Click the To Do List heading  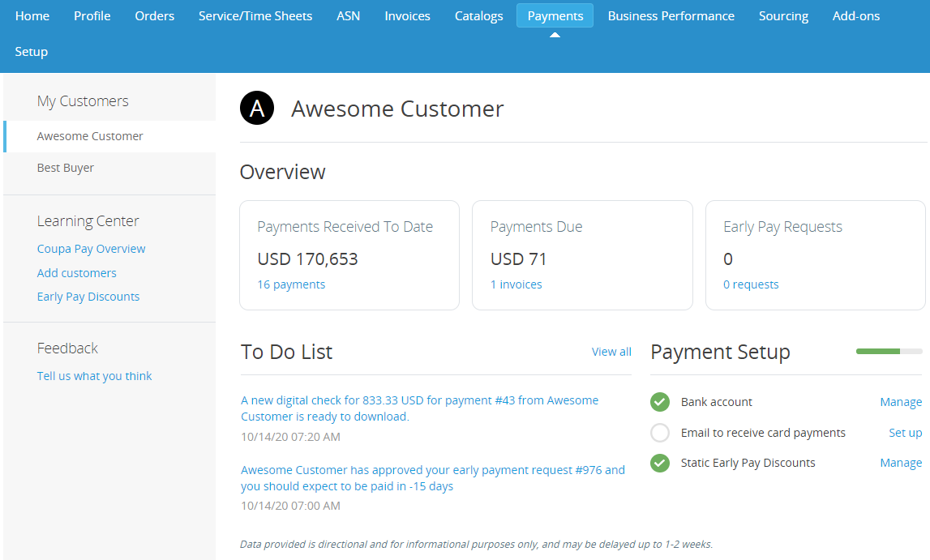pyautogui.click(x=286, y=352)
